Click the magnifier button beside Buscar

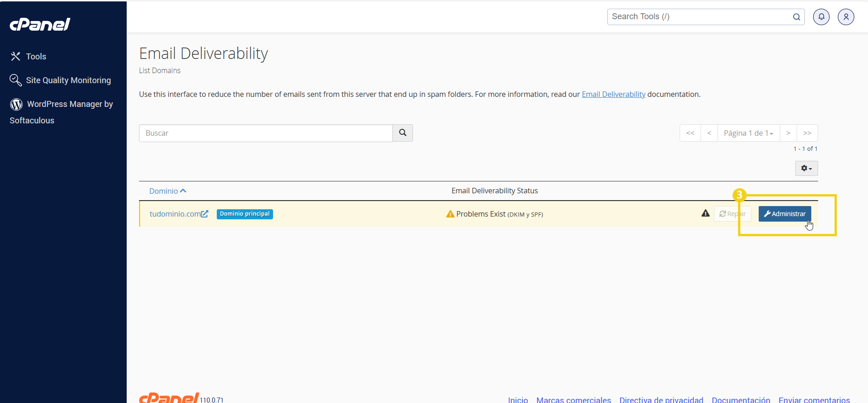point(402,133)
